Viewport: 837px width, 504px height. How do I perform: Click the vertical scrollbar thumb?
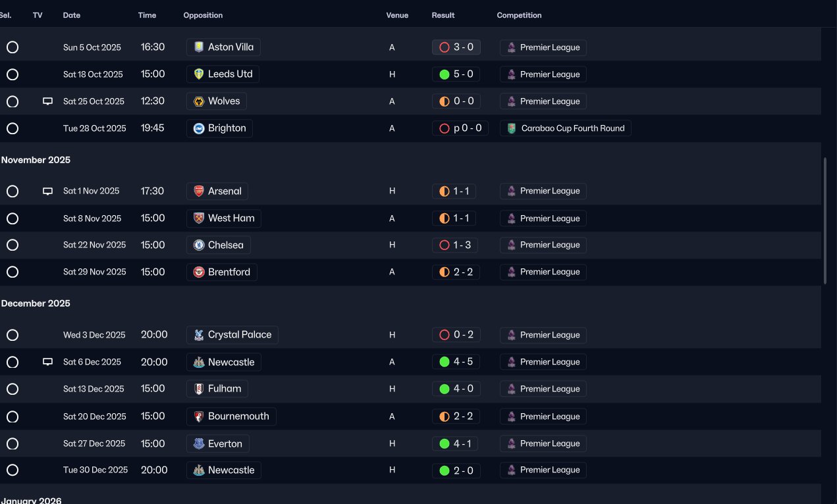[x=825, y=220]
